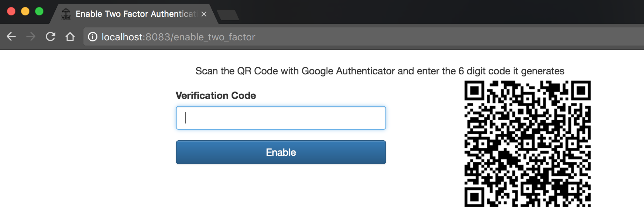The image size is (644, 221).
Task: Click the favicon on the active tab
Action: (66, 14)
